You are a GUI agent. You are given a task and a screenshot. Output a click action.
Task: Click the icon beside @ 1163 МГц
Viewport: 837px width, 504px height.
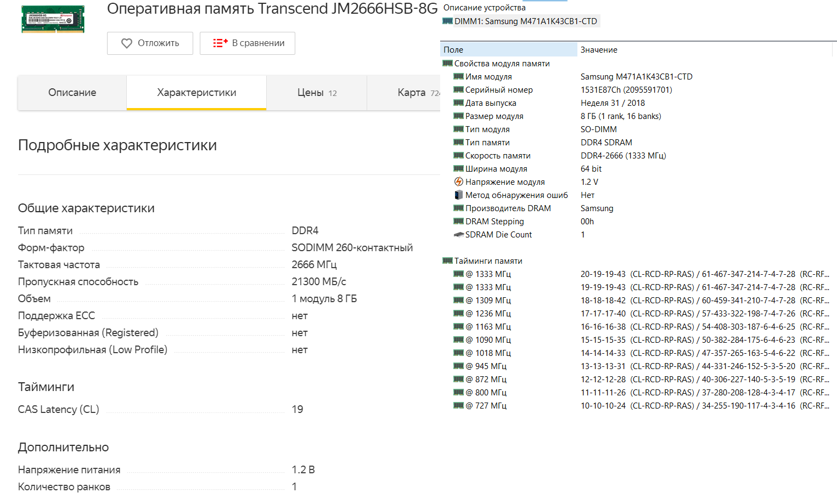click(459, 326)
